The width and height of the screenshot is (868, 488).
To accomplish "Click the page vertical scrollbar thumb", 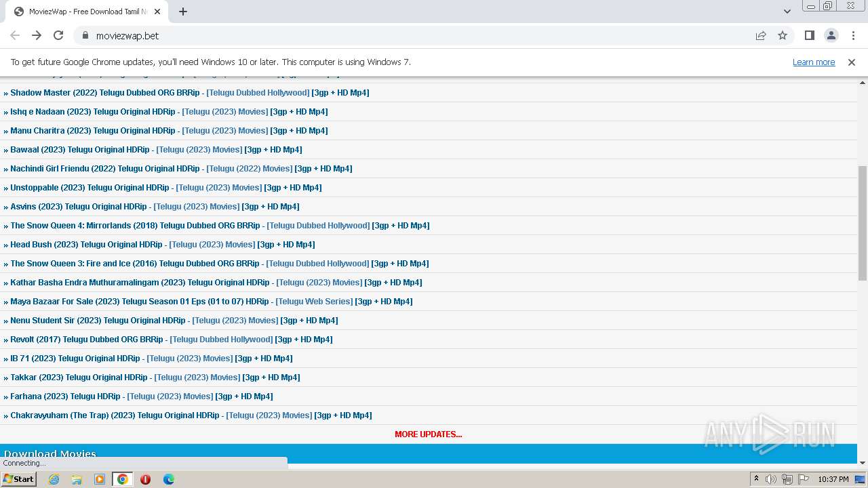I will click(863, 223).
